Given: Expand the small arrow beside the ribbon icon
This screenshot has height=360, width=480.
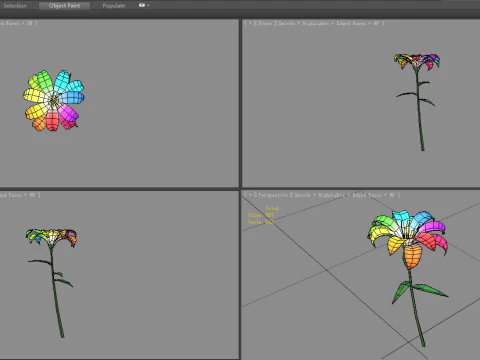Looking at the screenshot, I should click(148, 6).
